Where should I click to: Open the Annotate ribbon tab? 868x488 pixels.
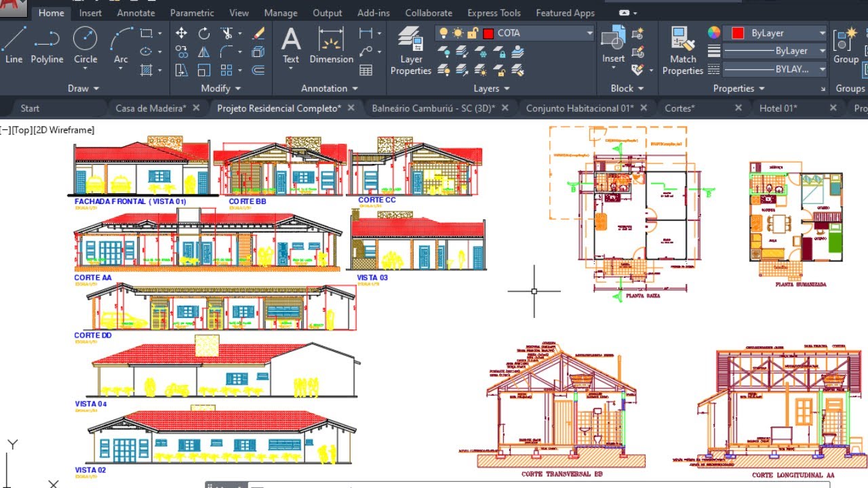[x=136, y=13]
